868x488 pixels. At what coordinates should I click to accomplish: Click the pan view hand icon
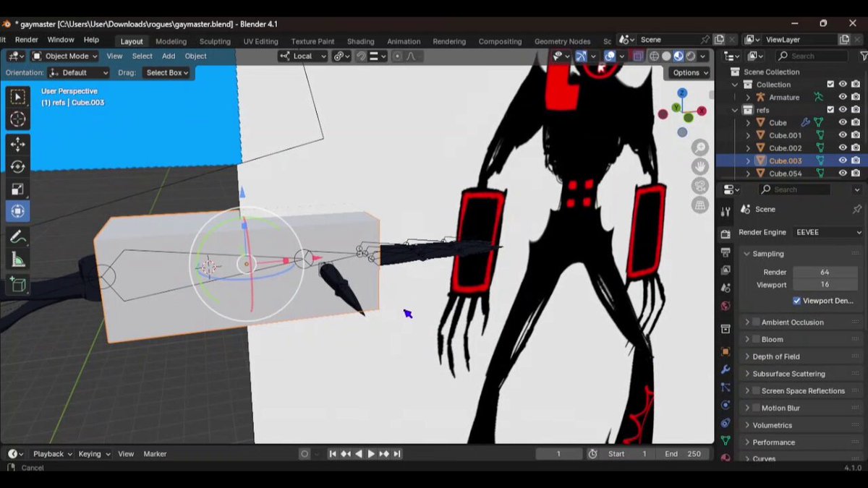pos(700,167)
